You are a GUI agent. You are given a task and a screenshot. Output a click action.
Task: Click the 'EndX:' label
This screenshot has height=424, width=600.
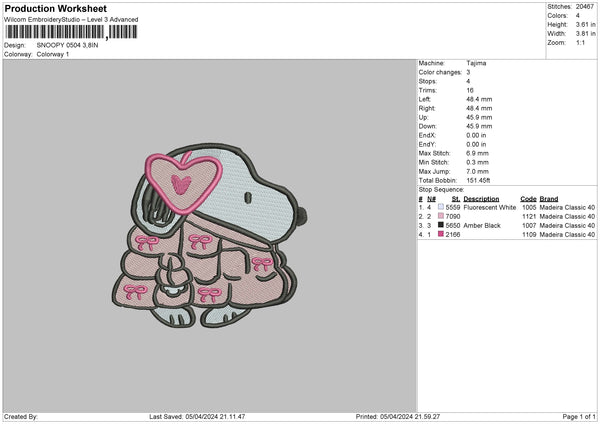(x=427, y=135)
